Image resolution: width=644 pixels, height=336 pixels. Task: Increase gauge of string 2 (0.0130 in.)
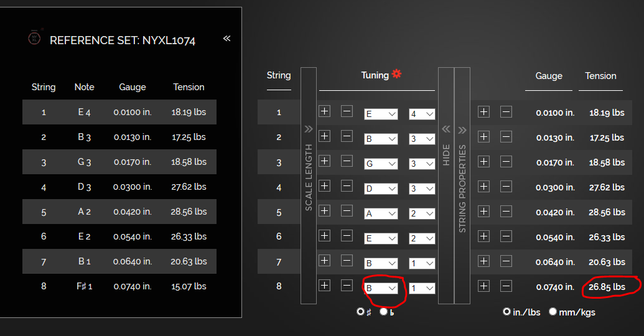click(484, 137)
